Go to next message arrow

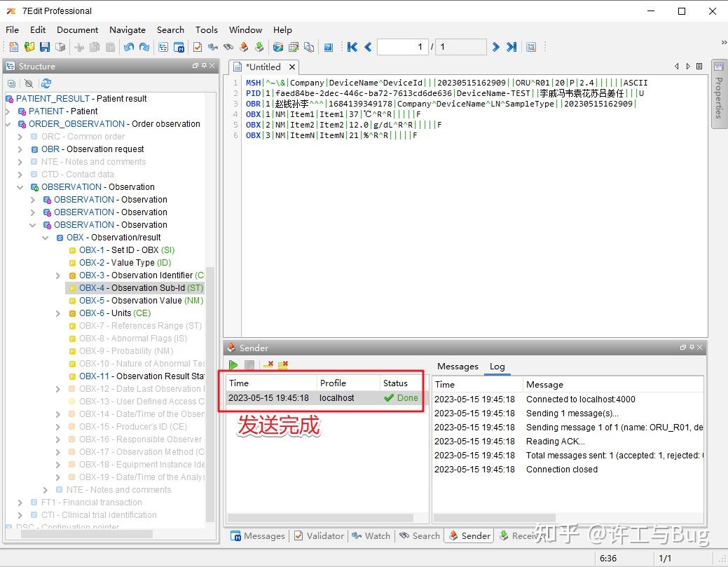tap(496, 47)
